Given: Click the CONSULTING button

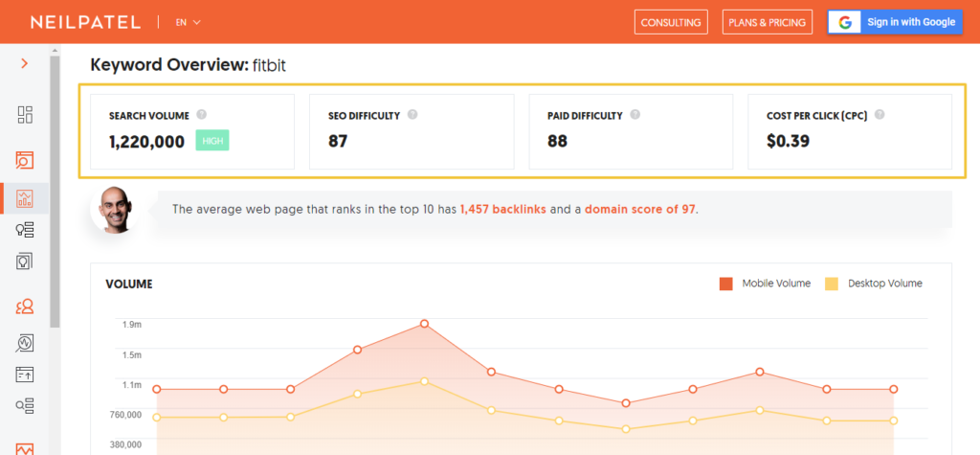Looking at the screenshot, I should click(x=671, y=22).
